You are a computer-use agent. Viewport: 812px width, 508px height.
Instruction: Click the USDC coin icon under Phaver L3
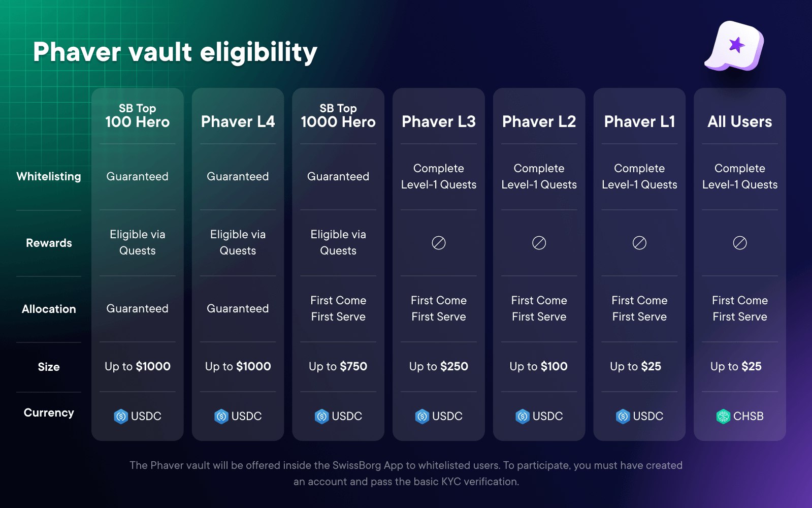pos(422,417)
